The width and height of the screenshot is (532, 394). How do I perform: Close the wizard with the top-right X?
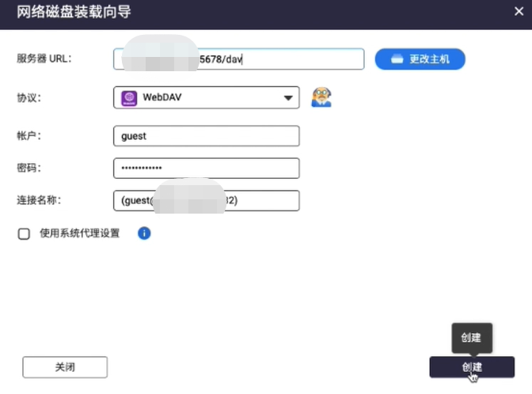point(518,11)
